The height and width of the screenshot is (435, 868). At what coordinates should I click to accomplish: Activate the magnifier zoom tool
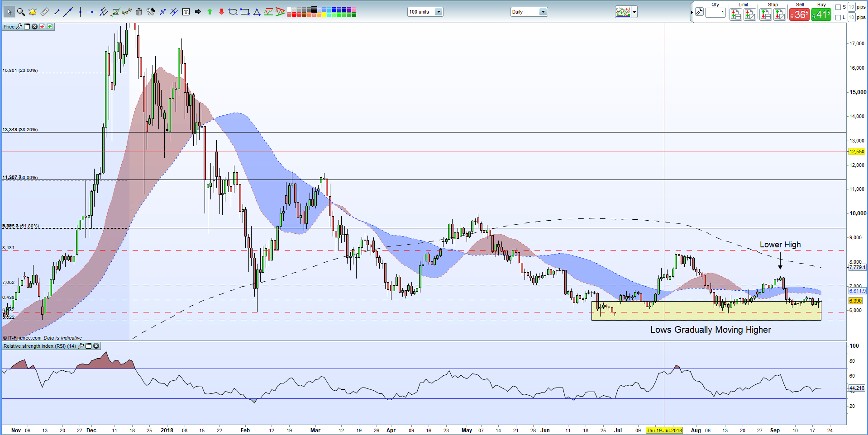[21, 12]
